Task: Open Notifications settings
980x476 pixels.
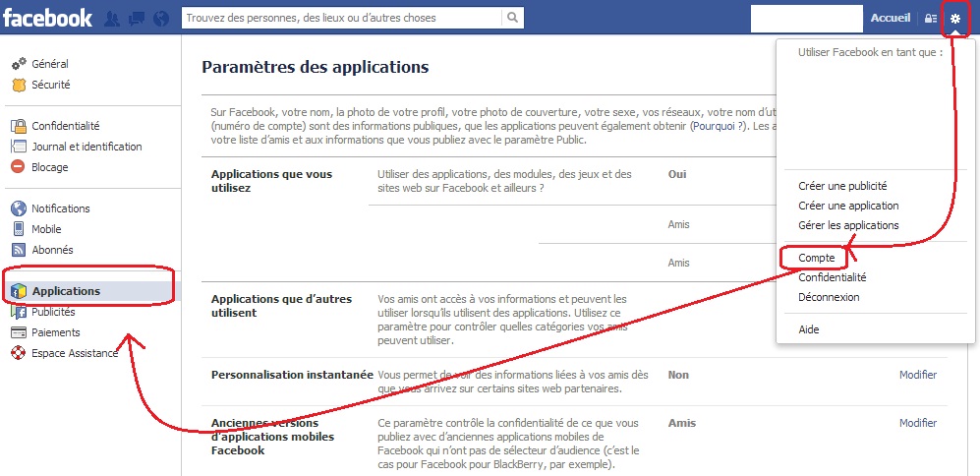Action: tap(61, 208)
